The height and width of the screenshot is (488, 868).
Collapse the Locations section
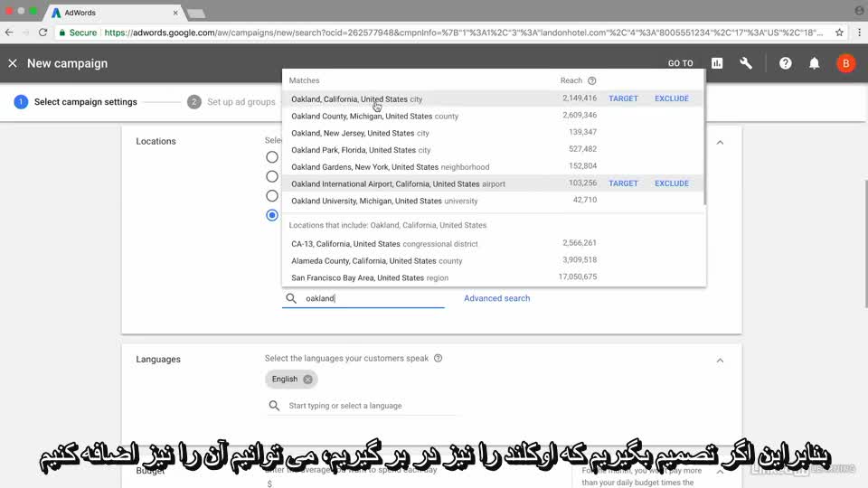[720, 142]
